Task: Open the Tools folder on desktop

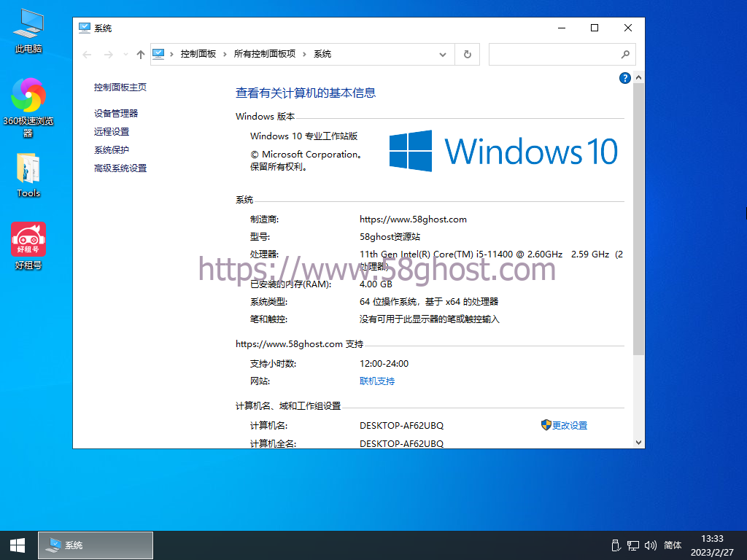Action: (28, 175)
